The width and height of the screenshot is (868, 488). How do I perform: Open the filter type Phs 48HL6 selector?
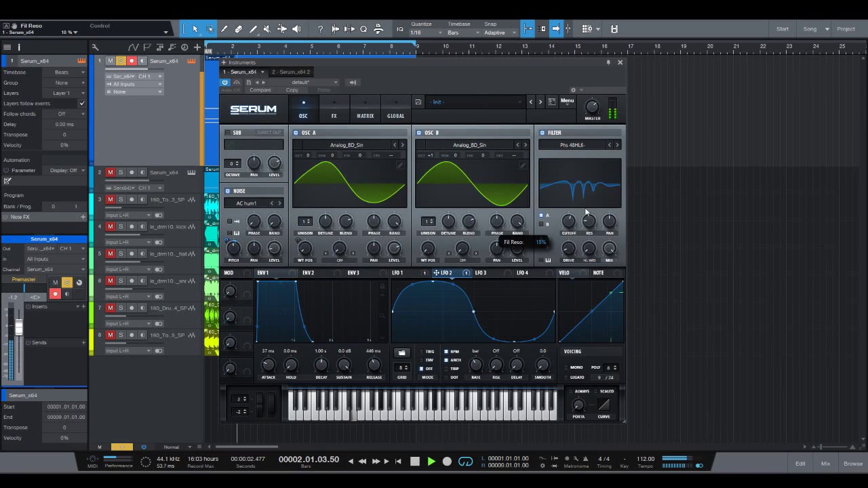pyautogui.click(x=572, y=145)
